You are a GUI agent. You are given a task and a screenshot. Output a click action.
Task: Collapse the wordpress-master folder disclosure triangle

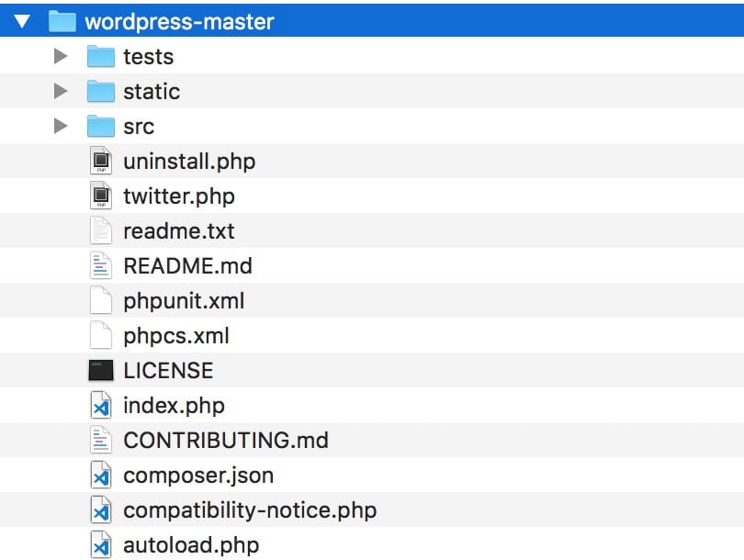[23, 21]
